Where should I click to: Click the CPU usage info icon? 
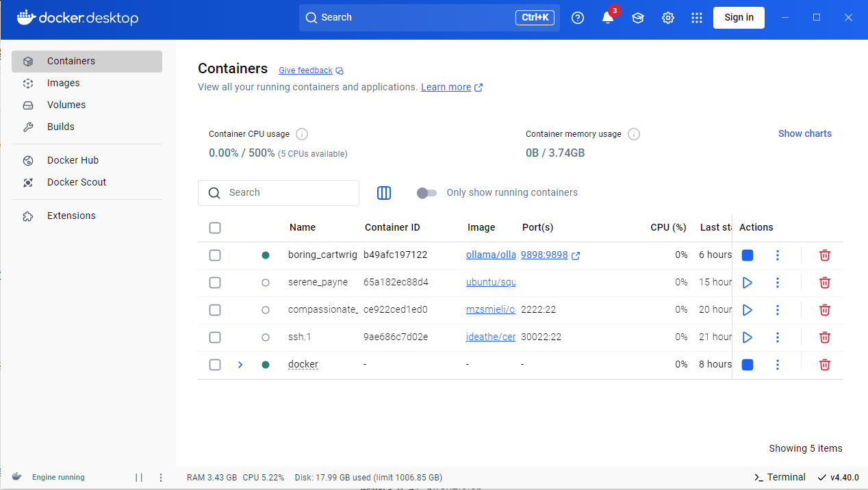coord(302,134)
